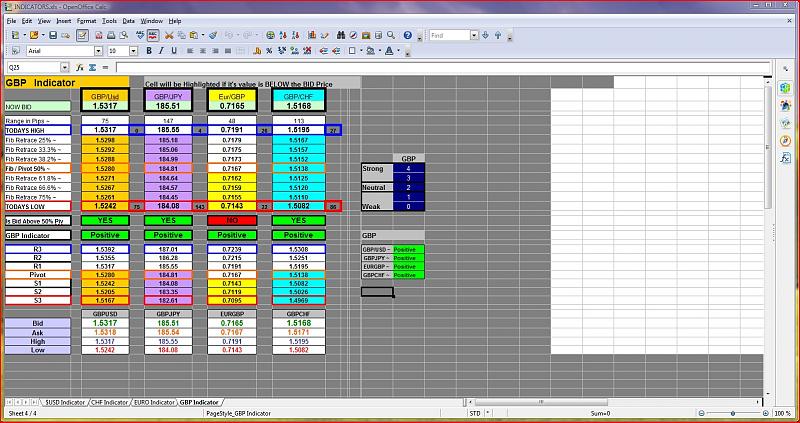800x423 pixels.
Task: Toggle Italic formatting
Action: click(161, 51)
